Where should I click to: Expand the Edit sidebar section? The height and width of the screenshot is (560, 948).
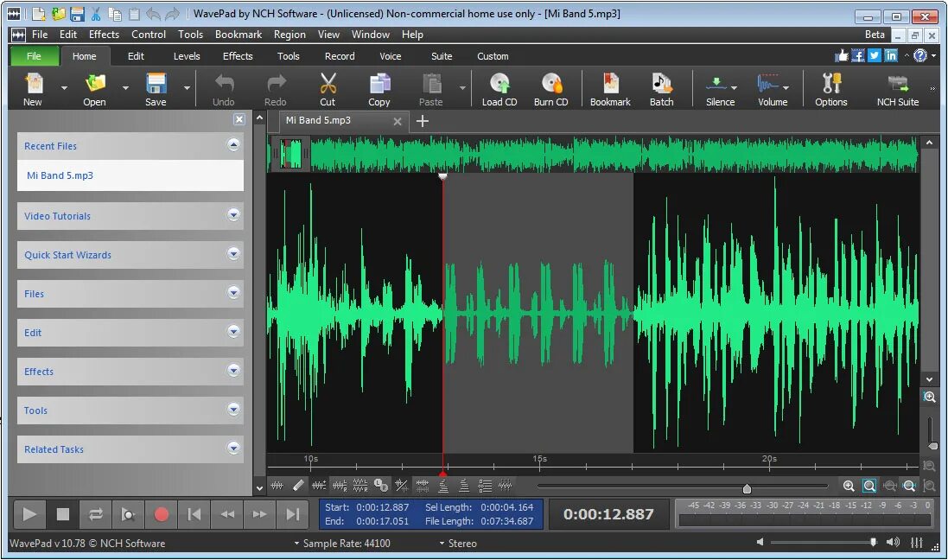[x=233, y=331]
